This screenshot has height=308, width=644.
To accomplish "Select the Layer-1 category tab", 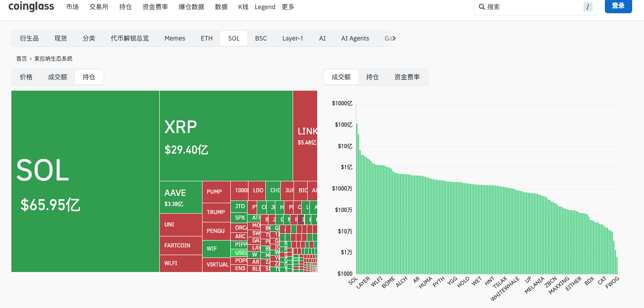I will click(x=293, y=38).
